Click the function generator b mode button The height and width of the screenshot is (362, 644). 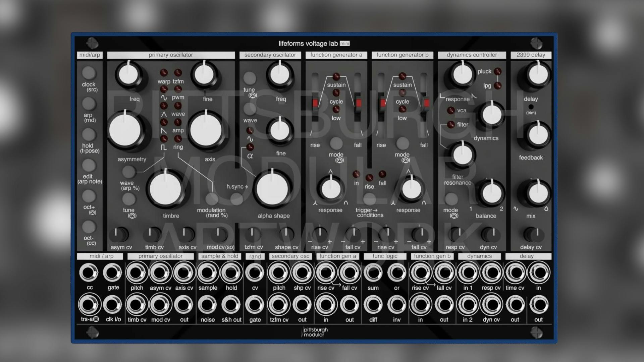[402, 143]
